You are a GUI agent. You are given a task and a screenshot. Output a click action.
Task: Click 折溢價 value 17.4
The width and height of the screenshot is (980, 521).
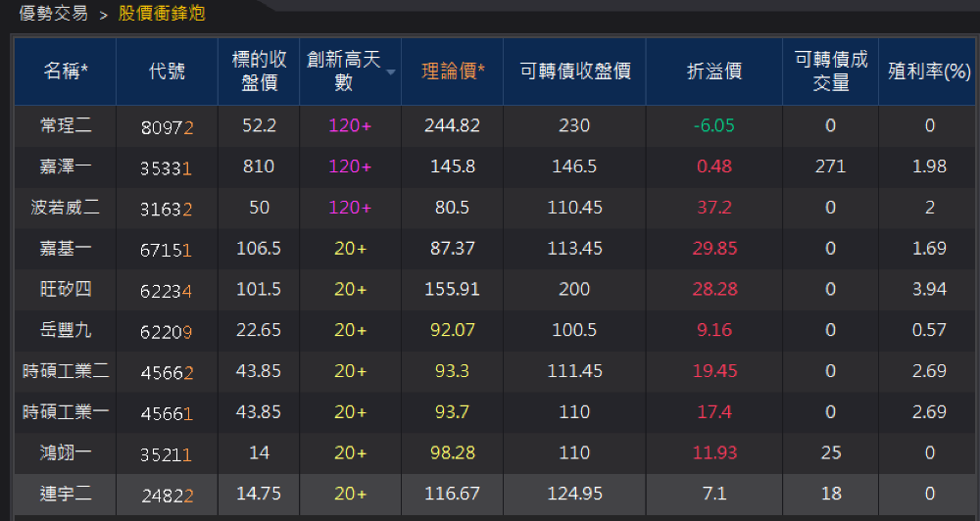pos(714,411)
